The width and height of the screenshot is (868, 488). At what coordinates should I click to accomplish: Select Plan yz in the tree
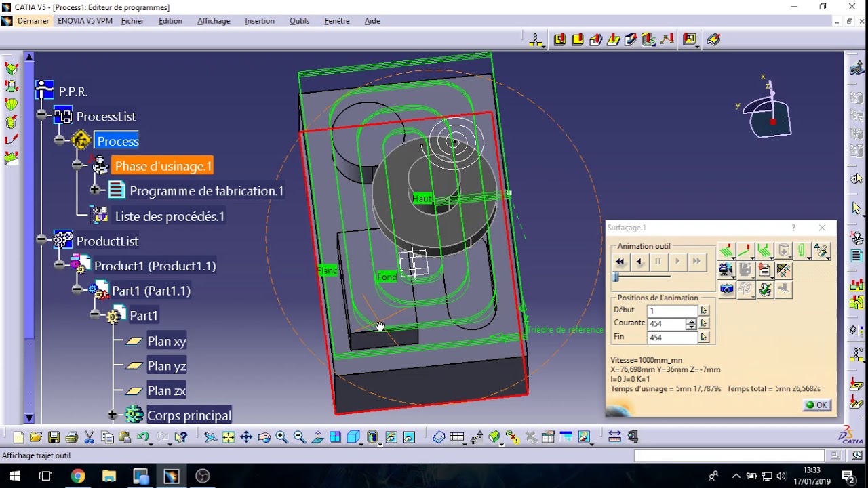pyautogui.click(x=167, y=366)
